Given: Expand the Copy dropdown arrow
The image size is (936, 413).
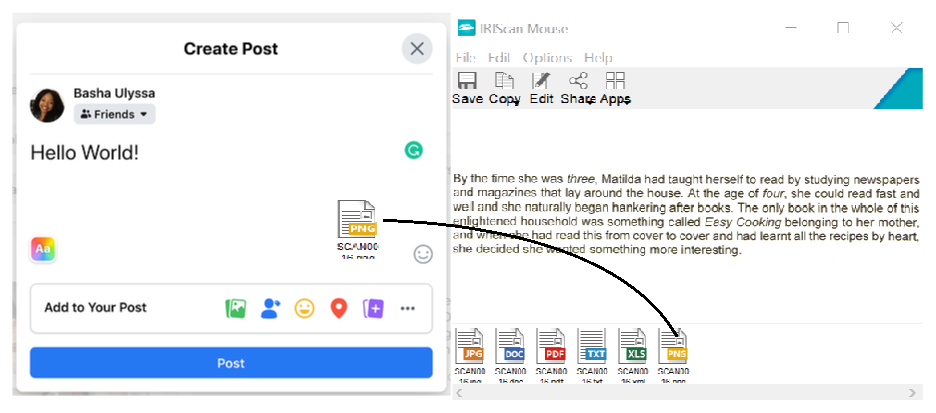Looking at the screenshot, I should (516, 104).
